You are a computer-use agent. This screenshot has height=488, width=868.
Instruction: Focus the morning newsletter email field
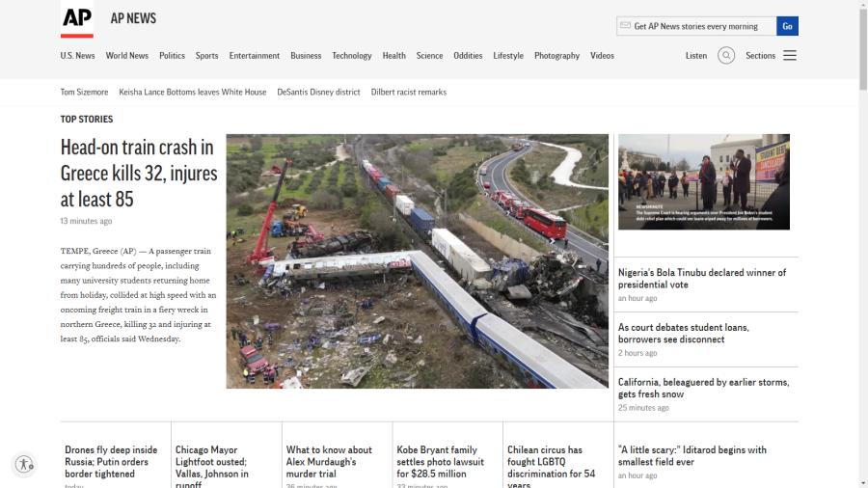[696, 26]
